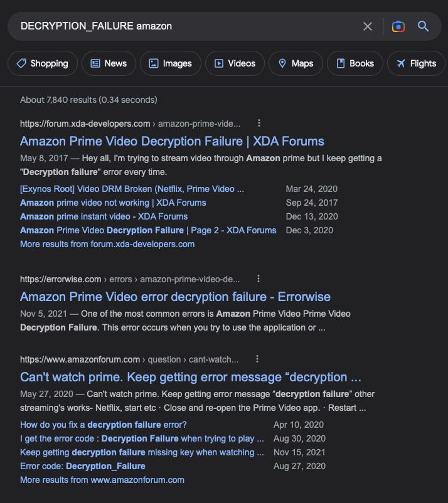Open options menu for the XDA Forums result
This screenshot has width=448, height=503.
(259, 123)
